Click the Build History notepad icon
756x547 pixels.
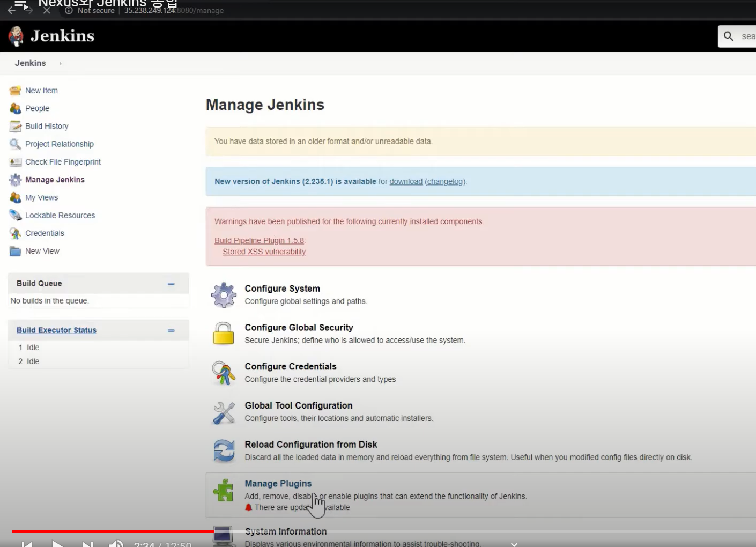point(16,126)
